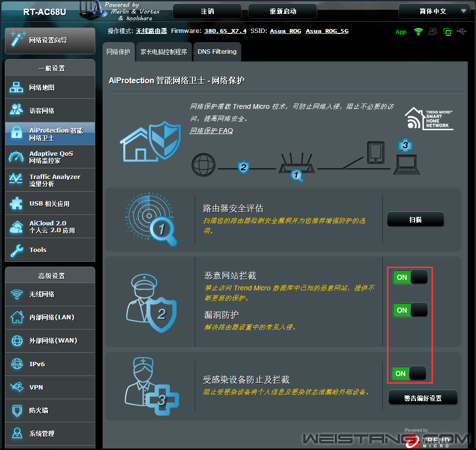Viewport: 476px width, 450px height.
Task: Open 网络地图 in the sidebar
Action: pos(50,88)
